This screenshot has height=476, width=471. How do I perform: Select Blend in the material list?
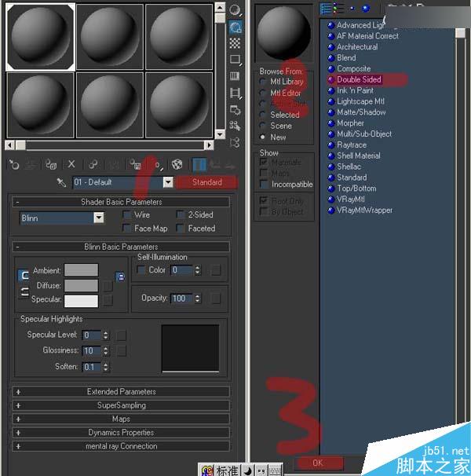[346, 57]
